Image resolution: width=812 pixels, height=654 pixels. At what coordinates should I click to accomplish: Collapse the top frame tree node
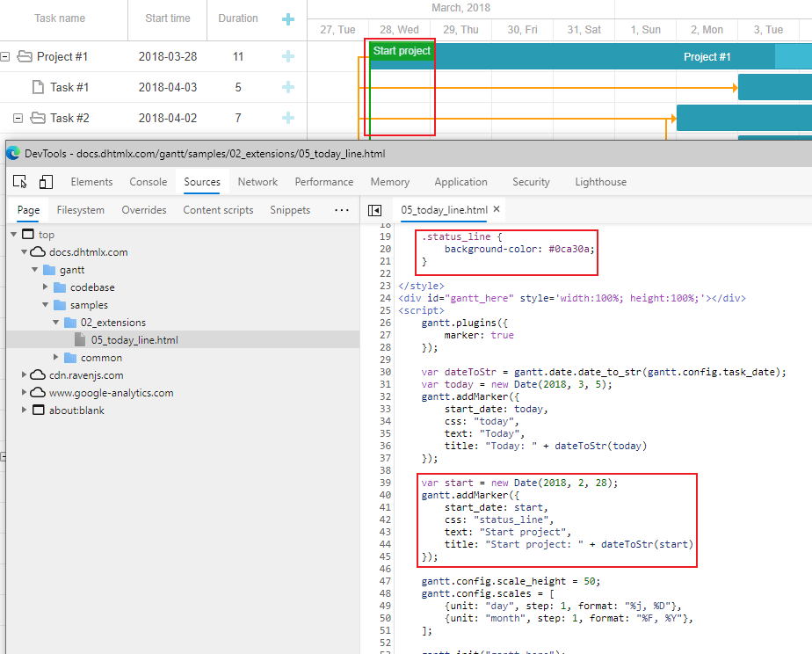coord(14,235)
